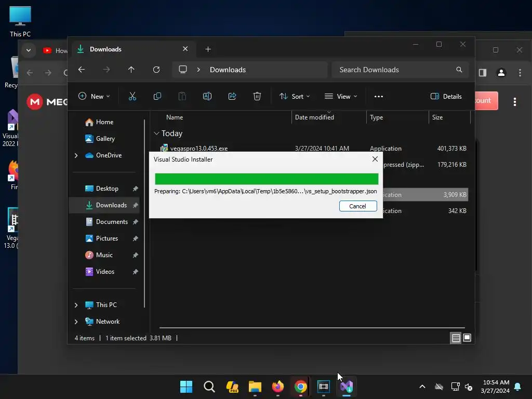The width and height of the screenshot is (532, 399).
Task: Add a new Explorer tab
Action: pos(208,49)
